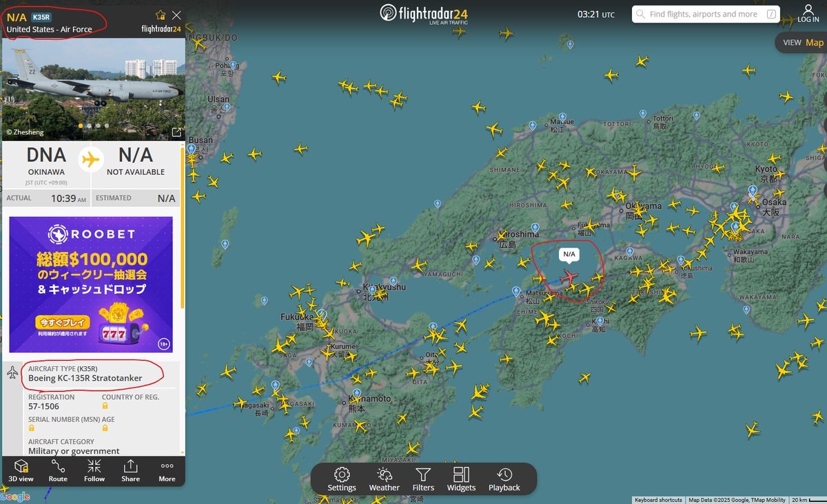Open Keyboard shortcuts link
827x504 pixels.
point(658,501)
